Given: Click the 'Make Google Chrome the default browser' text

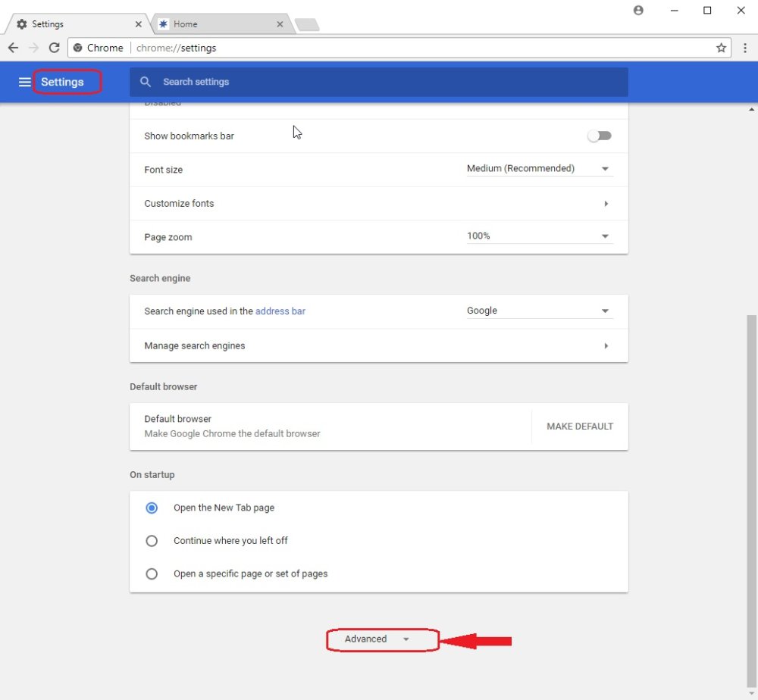Looking at the screenshot, I should click(232, 433).
